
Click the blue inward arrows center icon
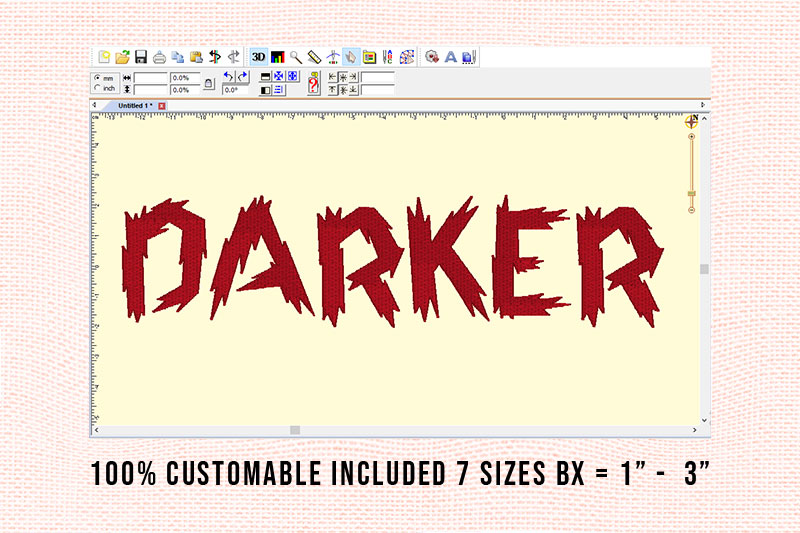(279, 77)
